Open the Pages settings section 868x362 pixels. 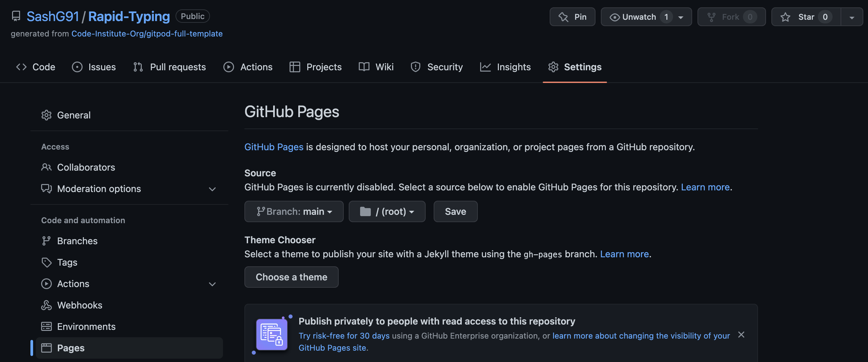point(71,348)
